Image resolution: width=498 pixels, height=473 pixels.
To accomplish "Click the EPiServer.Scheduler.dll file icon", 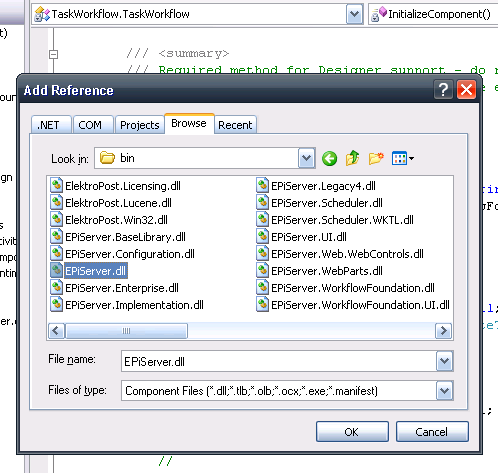I will point(262,202).
